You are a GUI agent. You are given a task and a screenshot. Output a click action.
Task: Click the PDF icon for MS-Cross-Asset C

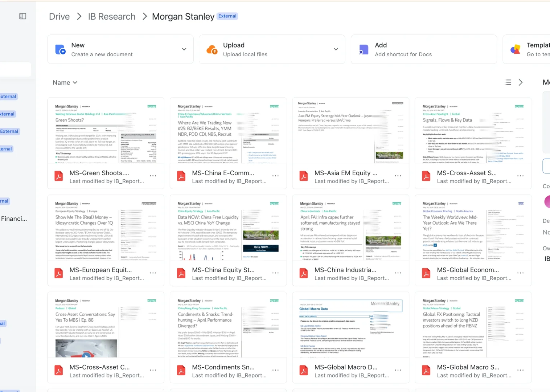59,371
